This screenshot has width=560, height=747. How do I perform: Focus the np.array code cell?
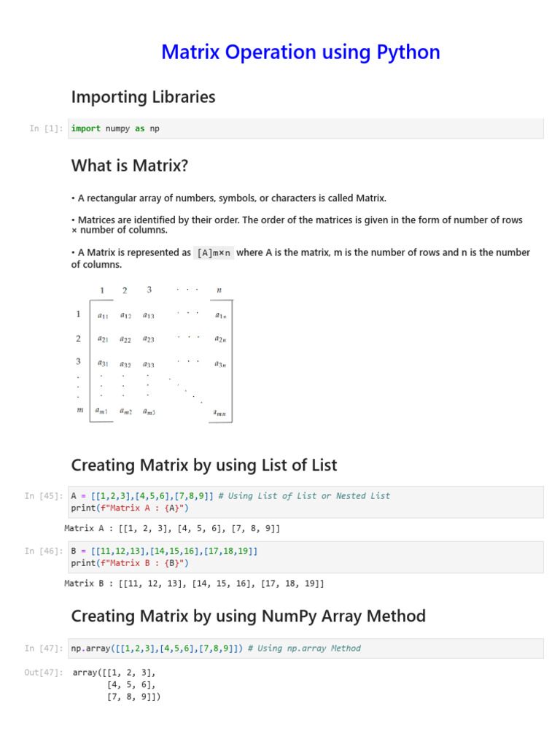[x=306, y=649]
